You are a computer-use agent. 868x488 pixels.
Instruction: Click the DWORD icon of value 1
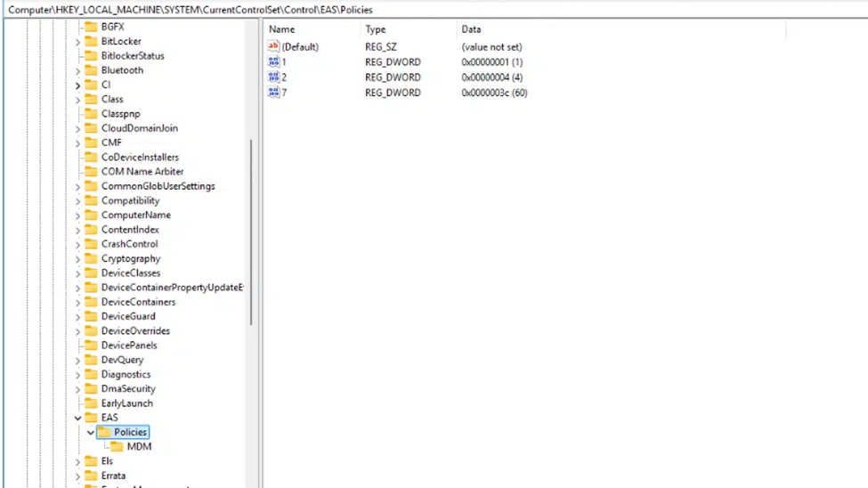pos(273,62)
